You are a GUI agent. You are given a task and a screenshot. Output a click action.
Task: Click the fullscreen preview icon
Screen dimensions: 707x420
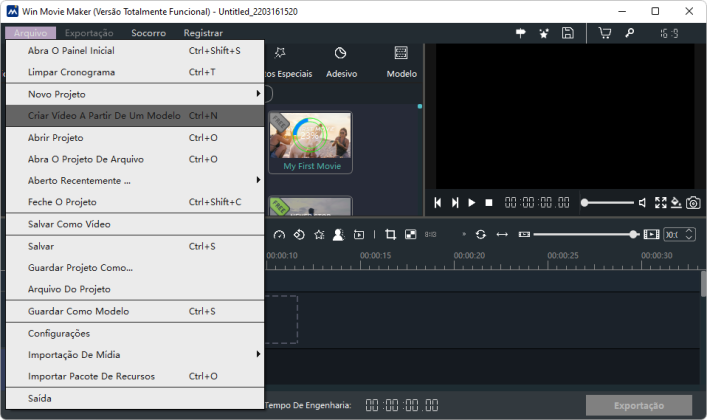click(x=661, y=203)
